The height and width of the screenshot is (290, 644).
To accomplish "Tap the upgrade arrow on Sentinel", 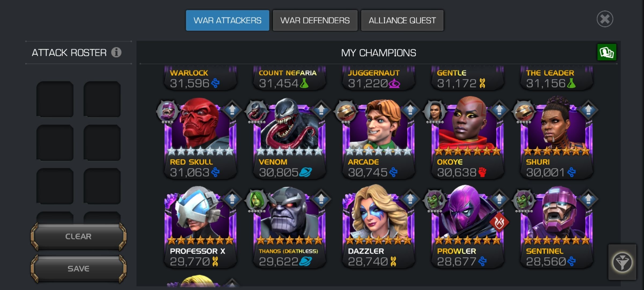I will tap(588, 199).
